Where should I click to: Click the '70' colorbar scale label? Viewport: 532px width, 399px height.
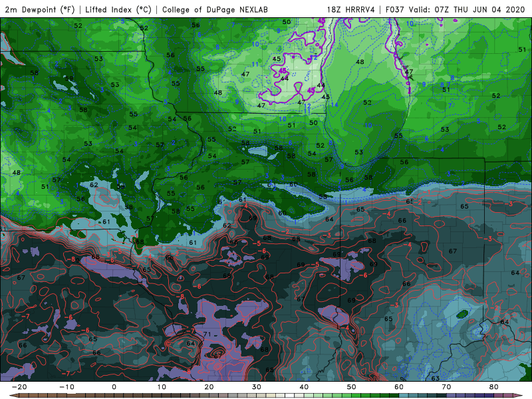(446, 387)
